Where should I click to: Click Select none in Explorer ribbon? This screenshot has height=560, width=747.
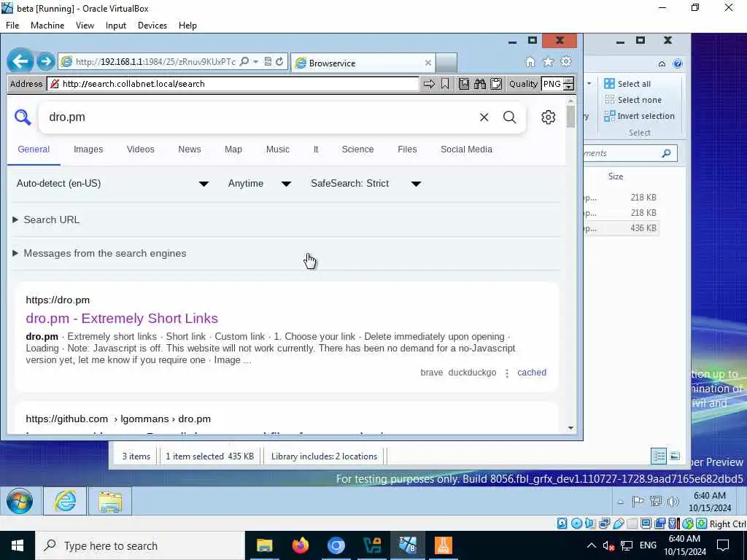632,100
